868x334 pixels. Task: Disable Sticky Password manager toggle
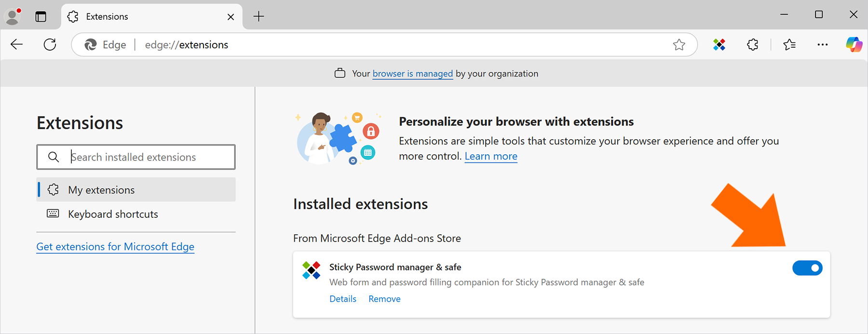click(807, 268)
